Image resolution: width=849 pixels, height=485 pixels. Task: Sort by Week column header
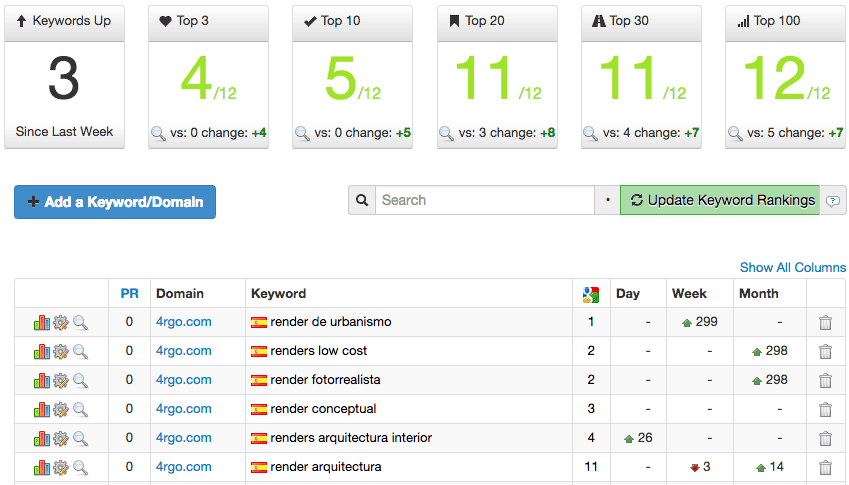(689, 293)
